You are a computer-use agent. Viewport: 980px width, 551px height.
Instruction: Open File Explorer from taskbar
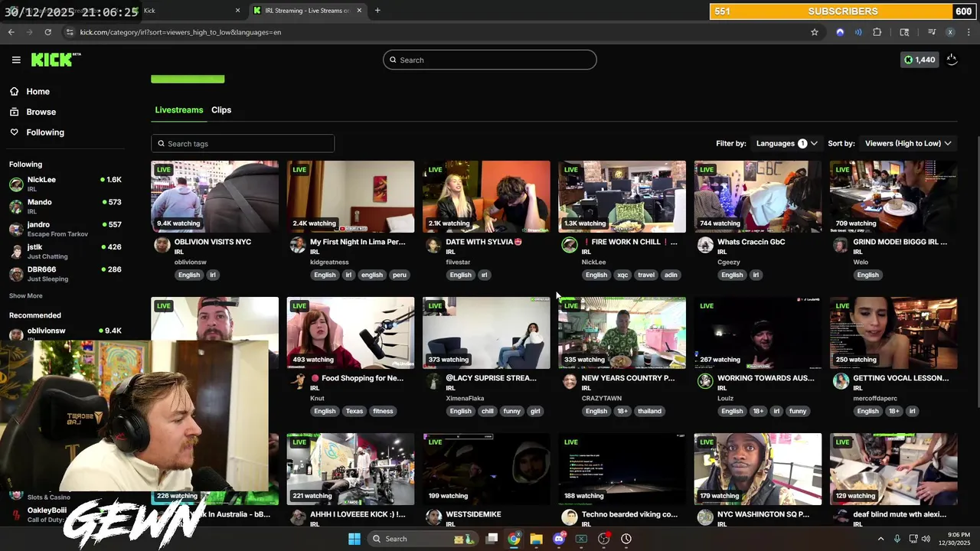536,539
